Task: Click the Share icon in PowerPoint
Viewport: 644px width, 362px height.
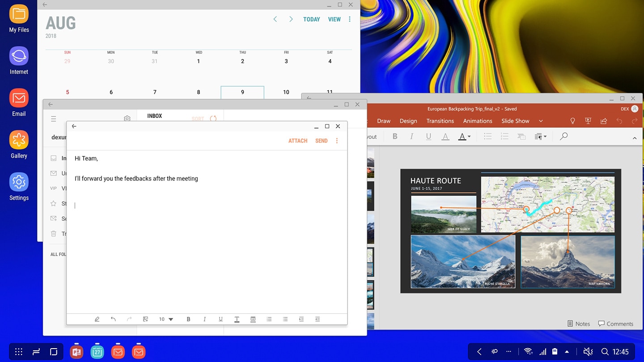Action: 604,121
